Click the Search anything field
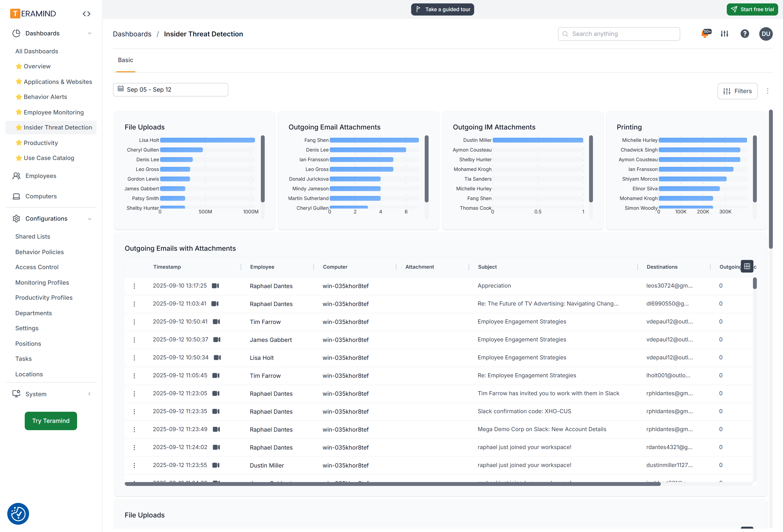The width and height of the screenshot is (783, 532). [x=619, y=34]
